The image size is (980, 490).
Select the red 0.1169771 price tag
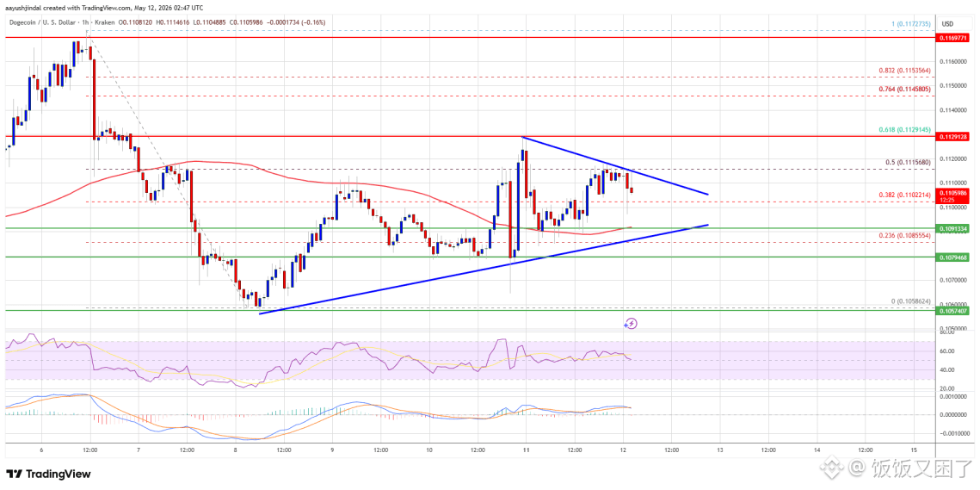[952, 38]
